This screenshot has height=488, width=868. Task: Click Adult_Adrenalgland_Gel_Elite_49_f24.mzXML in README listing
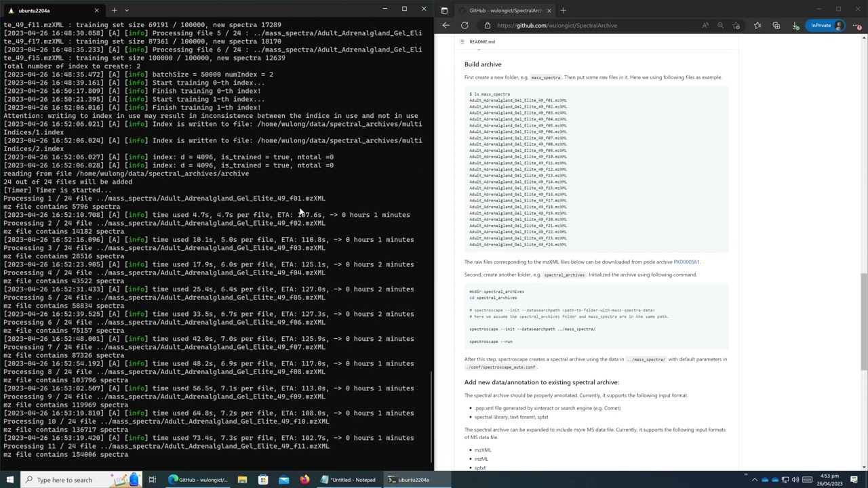coord(517,244)
